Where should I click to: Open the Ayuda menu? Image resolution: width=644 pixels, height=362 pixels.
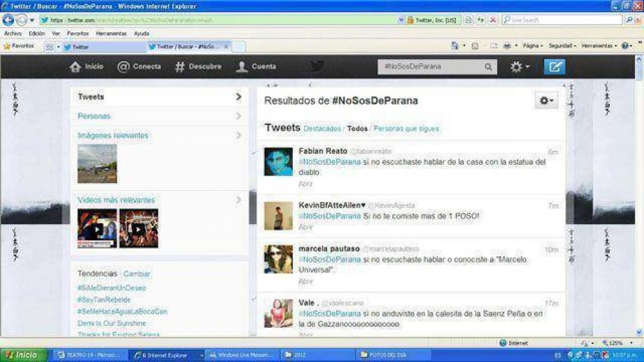(141, 33)
